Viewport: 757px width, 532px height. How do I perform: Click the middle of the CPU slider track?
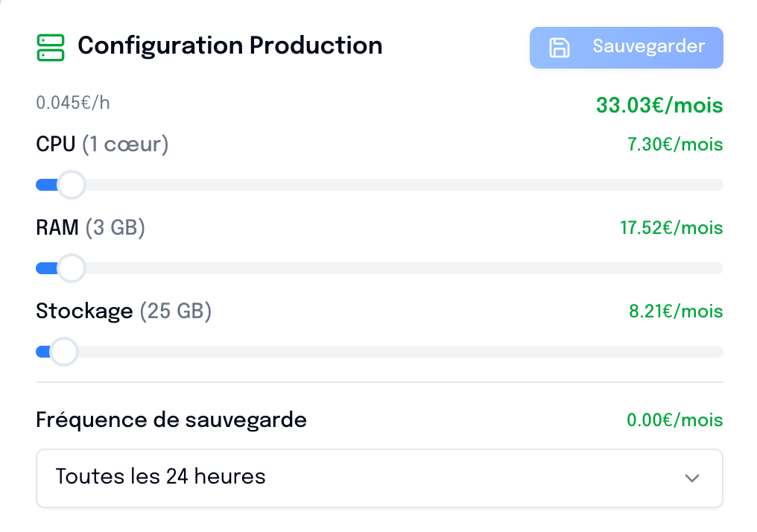pos(379,185)
